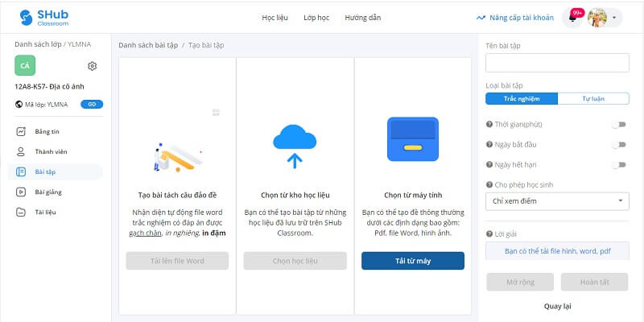Toggle the Ngày hết hạn switch

pos(619,165)
